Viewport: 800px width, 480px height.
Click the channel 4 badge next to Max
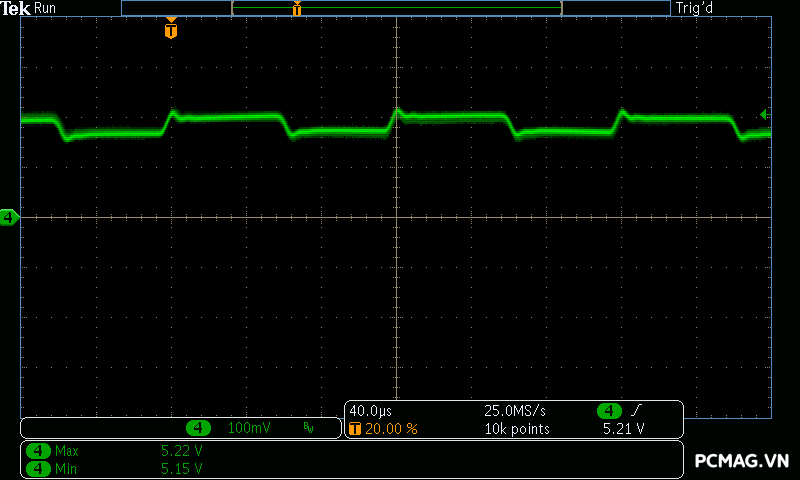[x=39, y=451]
